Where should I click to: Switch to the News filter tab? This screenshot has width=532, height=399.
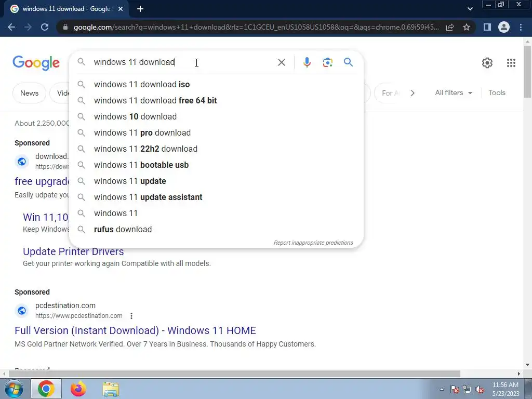[x=29, y=93]
